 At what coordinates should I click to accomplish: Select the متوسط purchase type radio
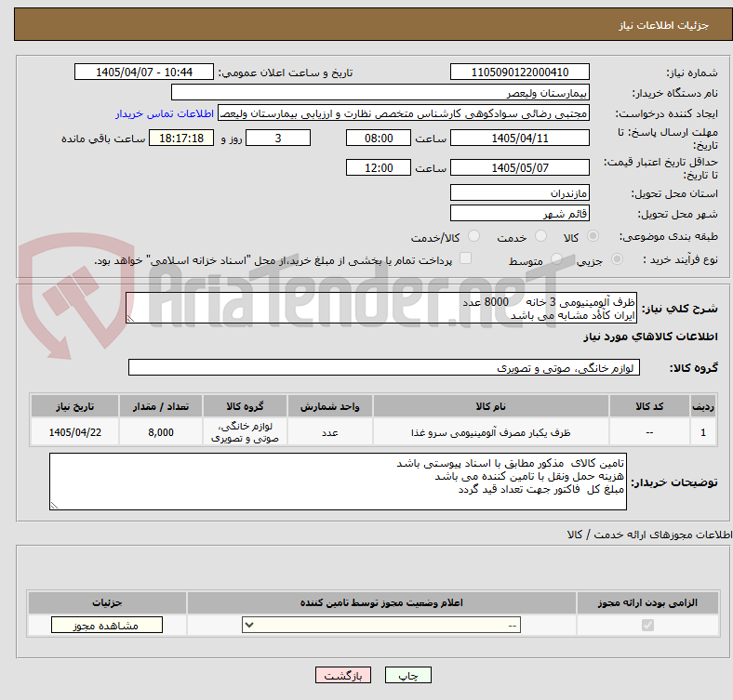click(x=556, y=258)
